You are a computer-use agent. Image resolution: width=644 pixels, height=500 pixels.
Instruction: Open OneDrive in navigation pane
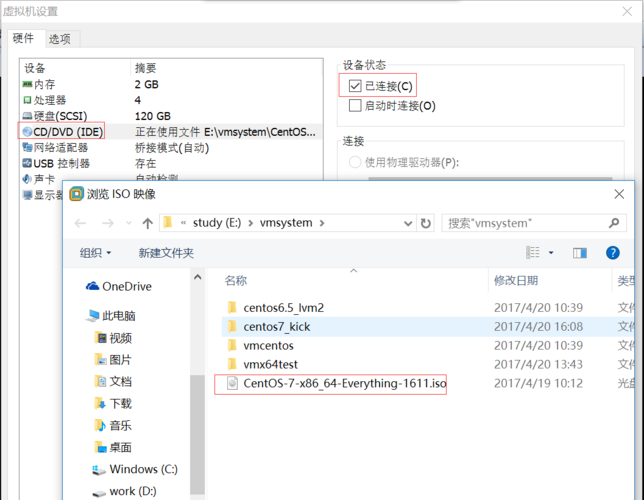click(119, 286)
